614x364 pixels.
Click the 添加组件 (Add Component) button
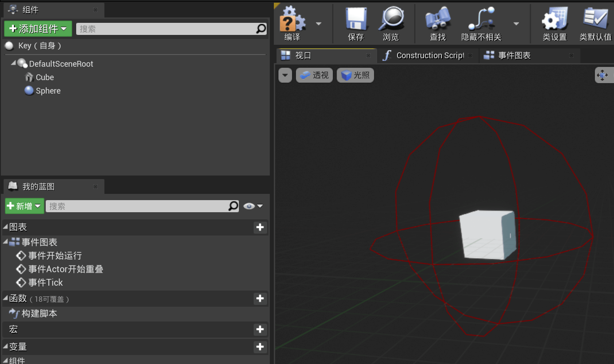click(38, 29)
